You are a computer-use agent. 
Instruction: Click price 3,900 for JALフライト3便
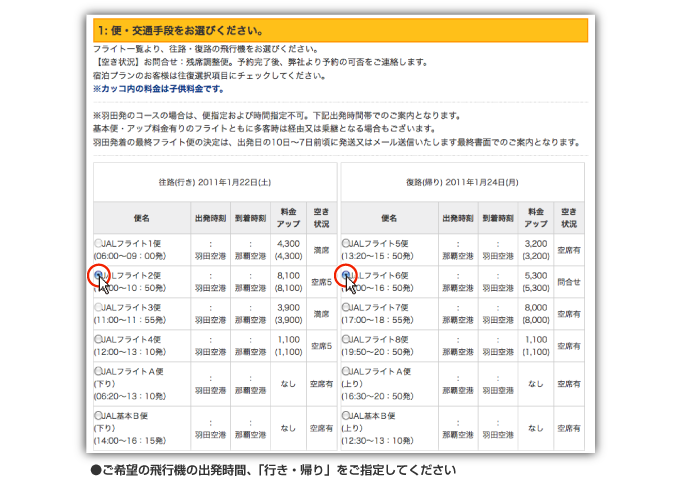pos(288,308)
